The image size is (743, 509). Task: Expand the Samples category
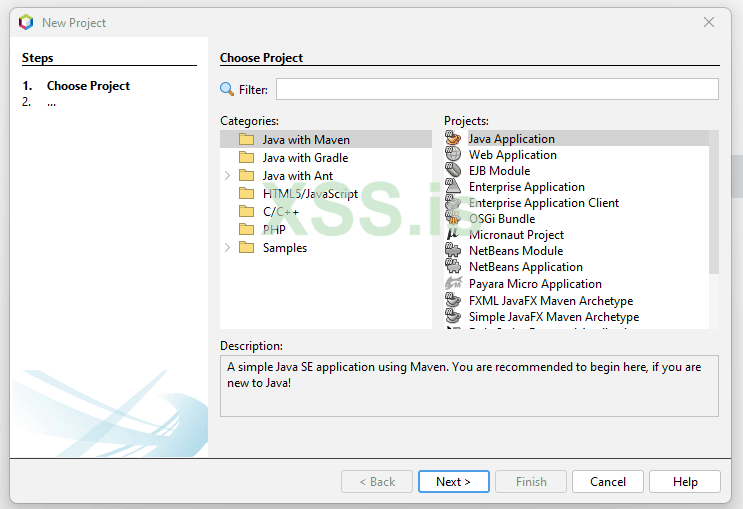[x=227, y=247]
